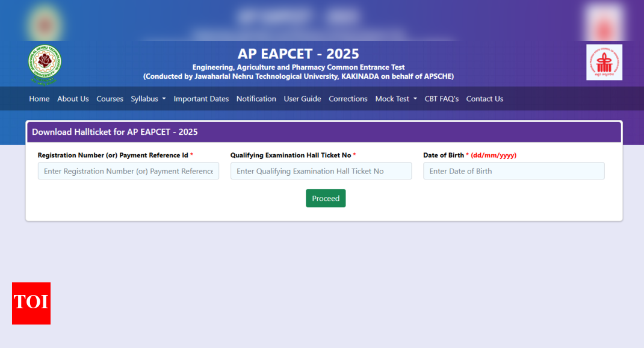Open the Notification page
Image resolution: width=644 pixels, height=348 pixels.
point(256,99)
